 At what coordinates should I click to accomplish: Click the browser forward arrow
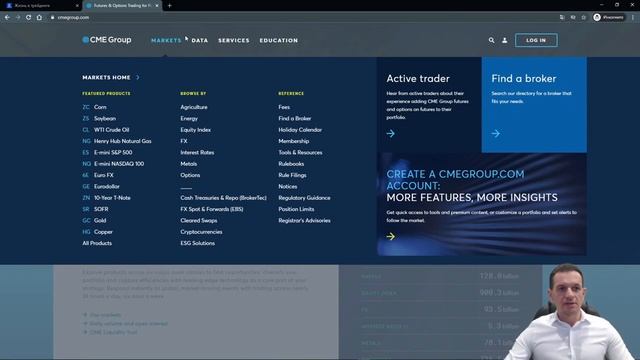coord(18,18)
